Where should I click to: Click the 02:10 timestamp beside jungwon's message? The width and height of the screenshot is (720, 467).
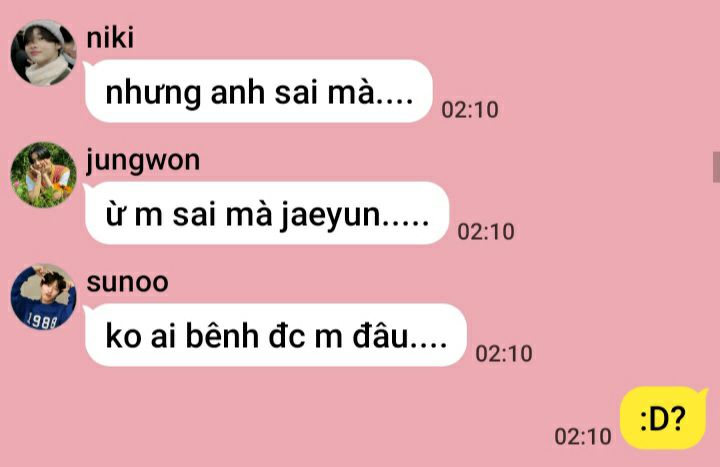coord(486,231)
